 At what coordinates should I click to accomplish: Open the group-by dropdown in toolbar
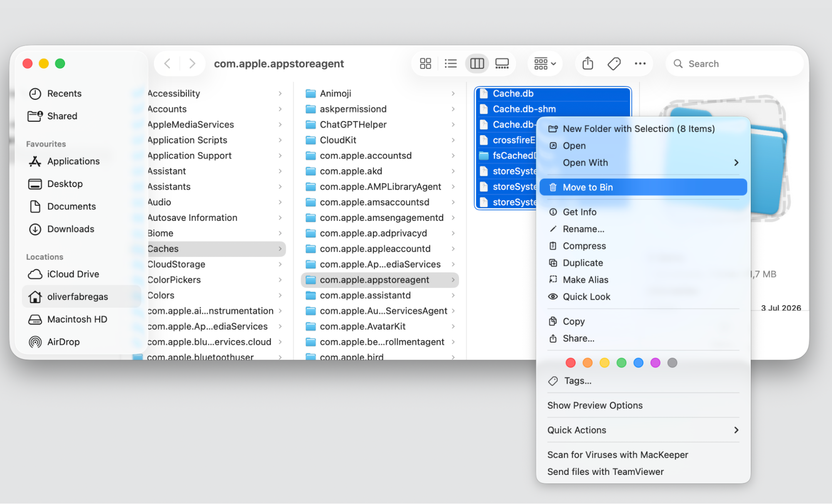544,64
